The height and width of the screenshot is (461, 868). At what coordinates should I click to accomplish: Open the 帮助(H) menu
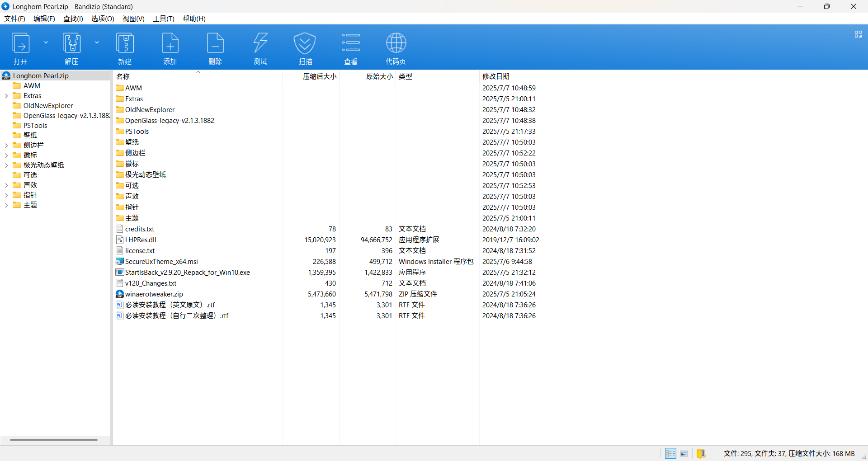point(194,19)
